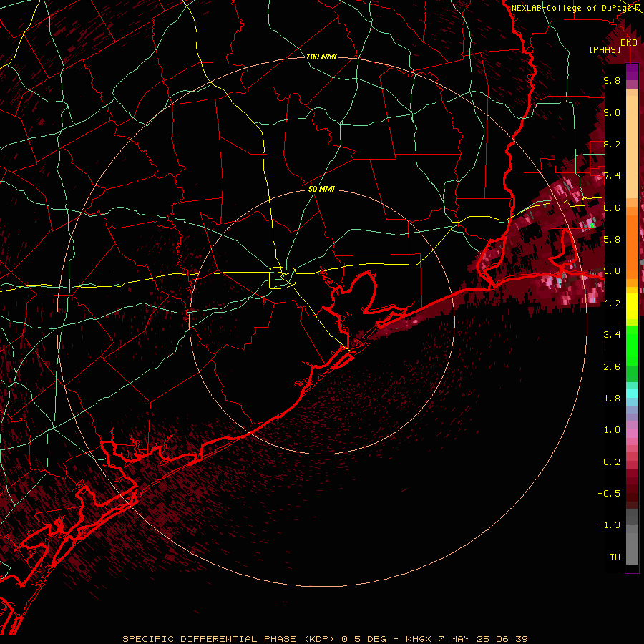Click the "DKD" label above the color bar

point(629,43)
